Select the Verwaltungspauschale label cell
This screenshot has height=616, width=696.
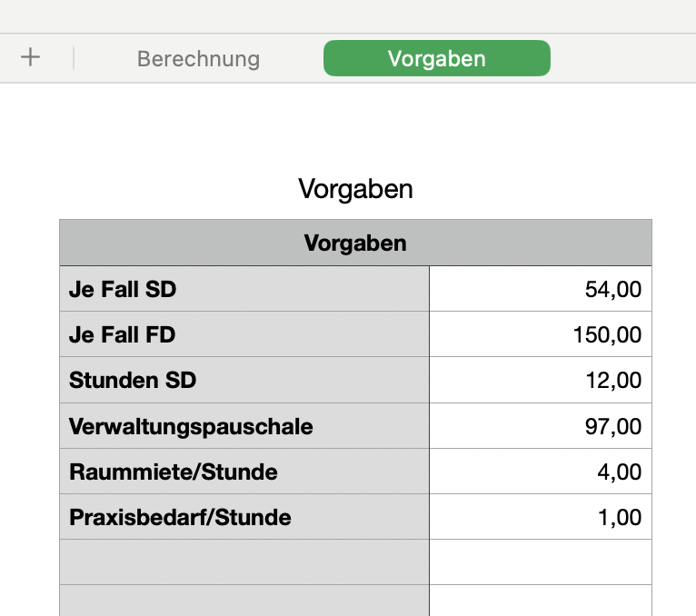coord(244,426)
